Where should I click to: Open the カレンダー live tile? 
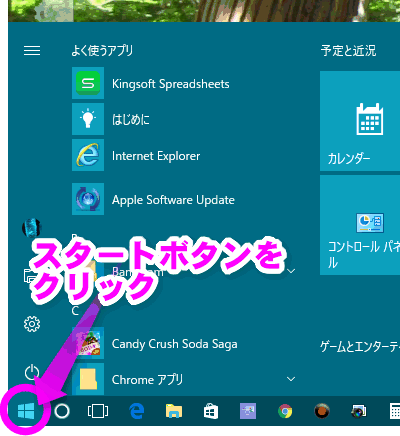click(x=360, y=121)
